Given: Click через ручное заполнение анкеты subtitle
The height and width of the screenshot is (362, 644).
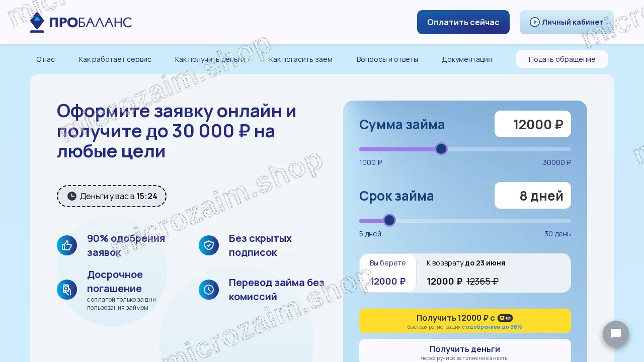Looking at the screenshot, I should click(x=465, y=358).
